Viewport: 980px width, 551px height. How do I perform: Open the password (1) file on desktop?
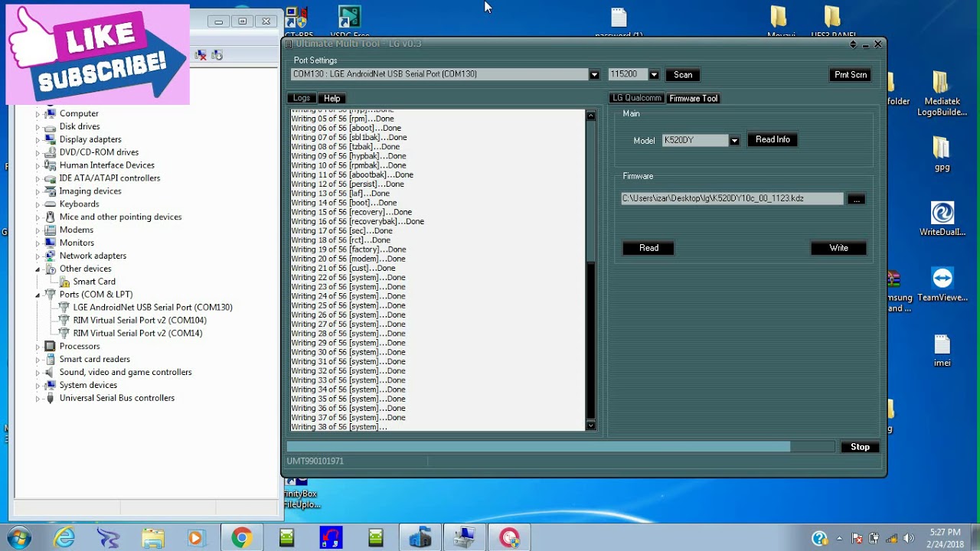[x=619, y=22]
